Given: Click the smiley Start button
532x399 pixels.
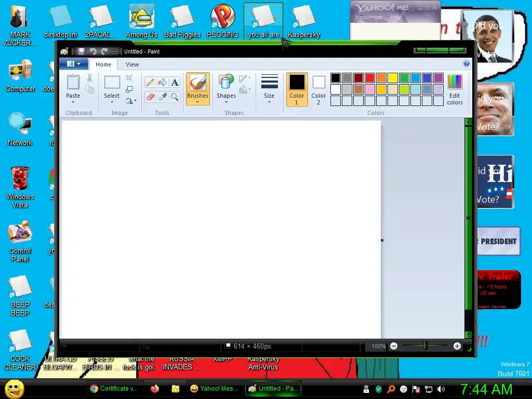Looking at the screenshot, I should click(x=15, y=389).
